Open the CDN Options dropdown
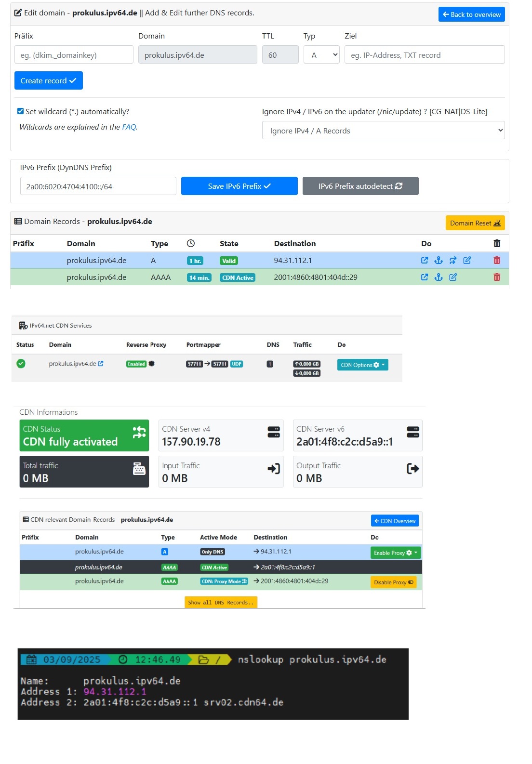Viewport: 532px width, 764px height. pyautogui.click(x=362, y=365)
